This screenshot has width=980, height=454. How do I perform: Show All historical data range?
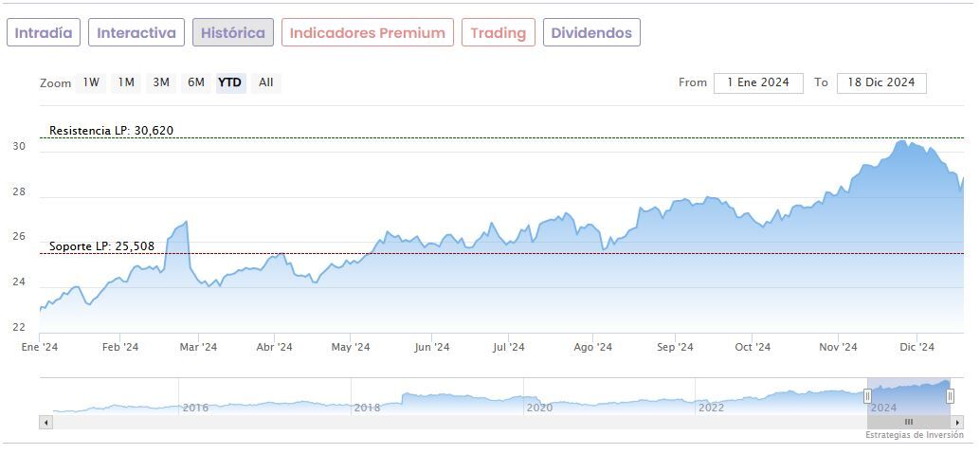click(266, 82)
